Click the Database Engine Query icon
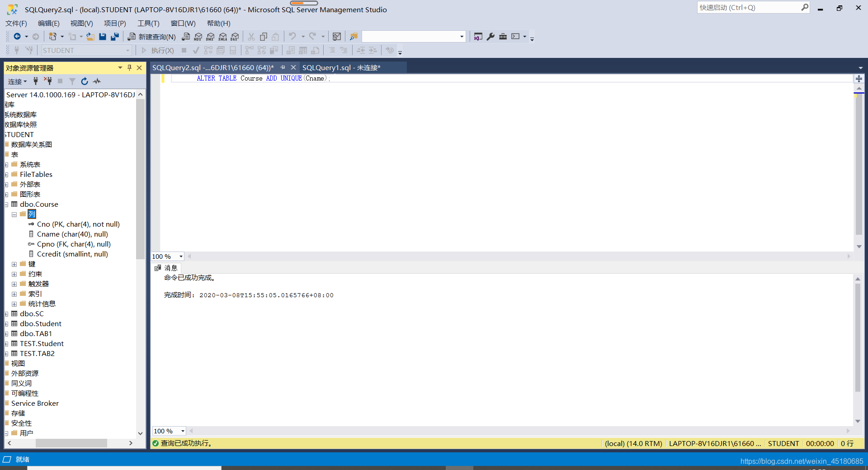This screenshot has height=470, width=868. coord(186,37)
